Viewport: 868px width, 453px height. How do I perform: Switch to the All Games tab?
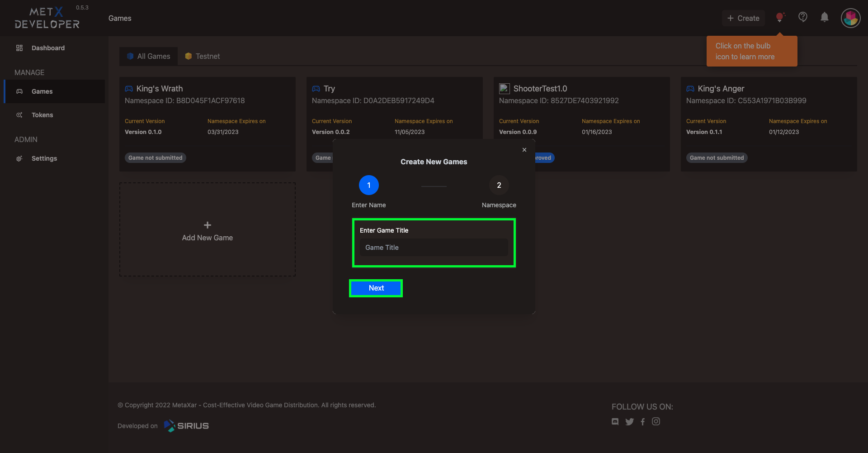tap(149, 56)
